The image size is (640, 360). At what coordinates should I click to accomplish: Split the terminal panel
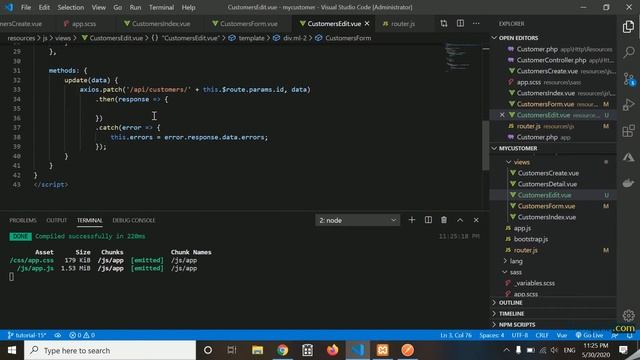point(428,220)
